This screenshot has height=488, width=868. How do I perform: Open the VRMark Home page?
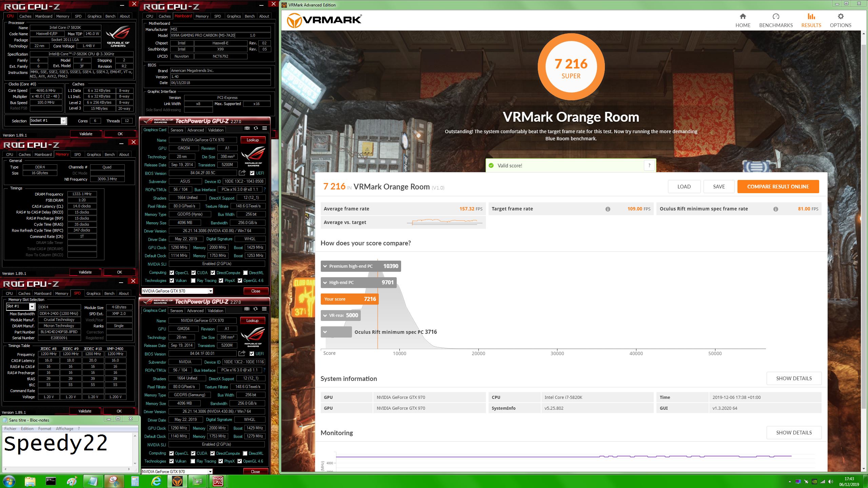[743, 21]
